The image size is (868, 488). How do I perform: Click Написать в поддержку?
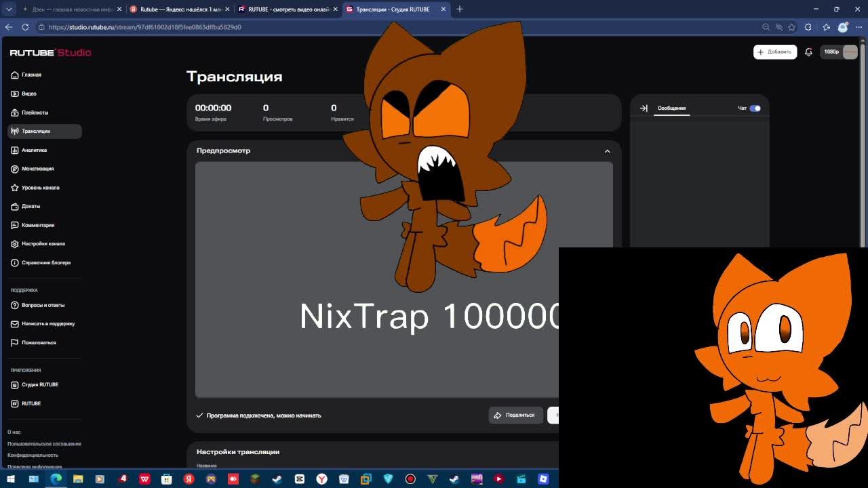(x=44, y=324)
